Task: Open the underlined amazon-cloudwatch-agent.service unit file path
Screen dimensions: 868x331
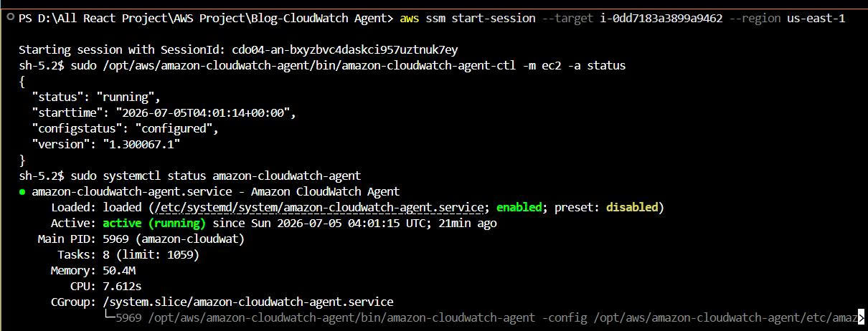Action: coord(318,208)
